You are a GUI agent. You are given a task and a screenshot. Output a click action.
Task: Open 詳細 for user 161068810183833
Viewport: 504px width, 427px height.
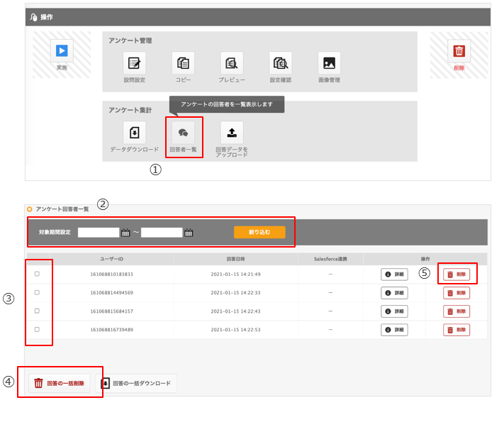(394, 274)
